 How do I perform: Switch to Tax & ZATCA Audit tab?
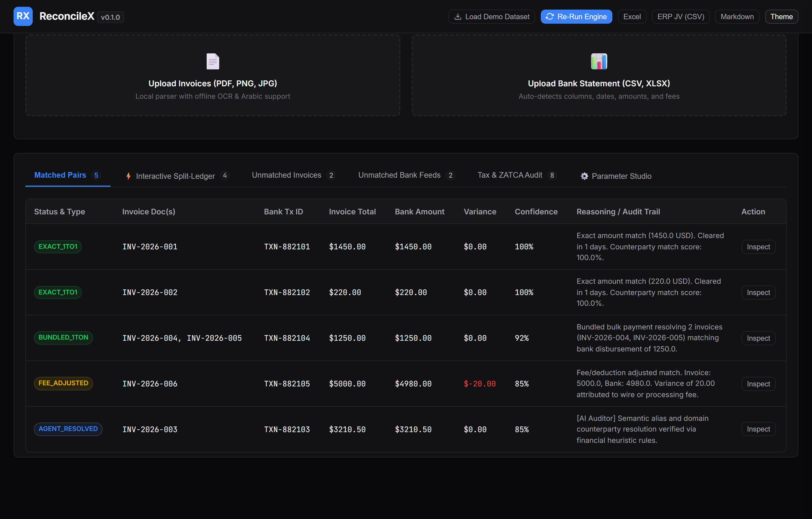[x=517, y=175]
